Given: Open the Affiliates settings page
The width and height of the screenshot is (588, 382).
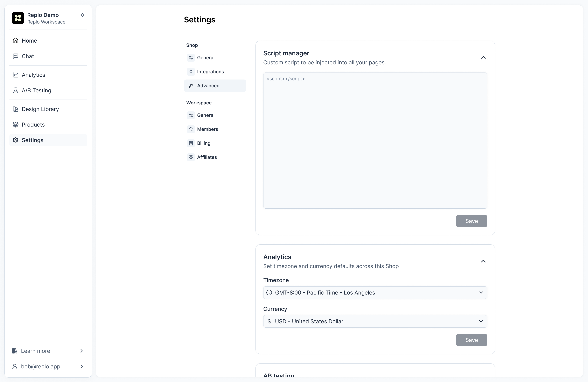Looking at the screenshot, I should point(207,157).
